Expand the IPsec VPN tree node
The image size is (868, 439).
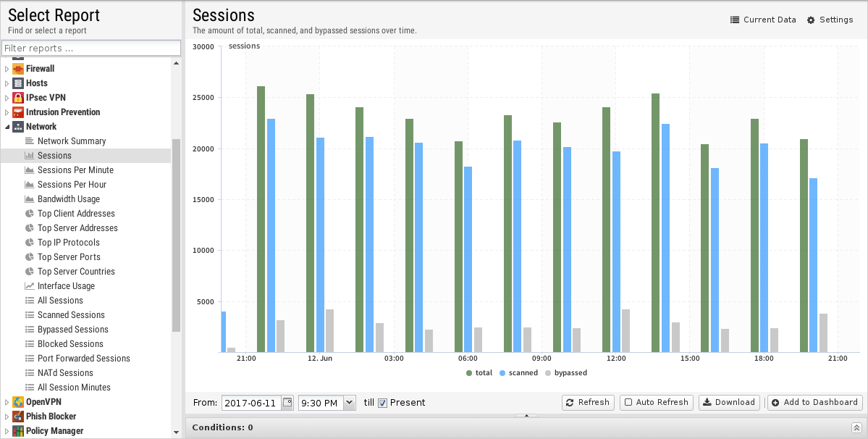click(x=7, y=97)
